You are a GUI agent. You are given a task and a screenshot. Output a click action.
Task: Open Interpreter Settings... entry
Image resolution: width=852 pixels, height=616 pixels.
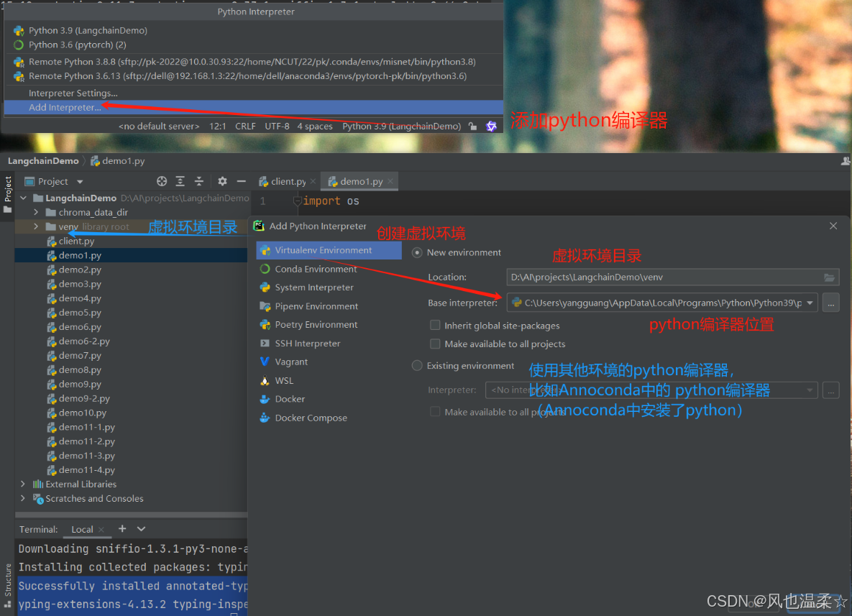253,93
